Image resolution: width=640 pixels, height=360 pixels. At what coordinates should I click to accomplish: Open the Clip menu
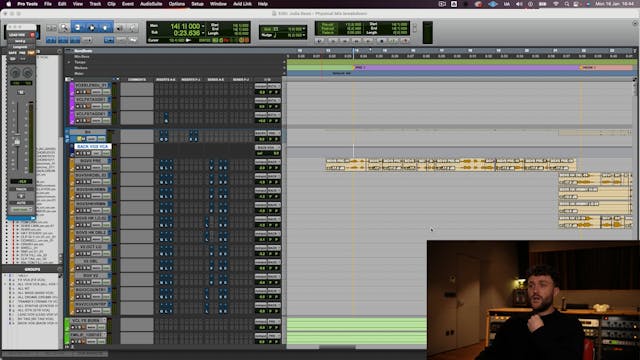pyautogui.click(x=111, y=4)
